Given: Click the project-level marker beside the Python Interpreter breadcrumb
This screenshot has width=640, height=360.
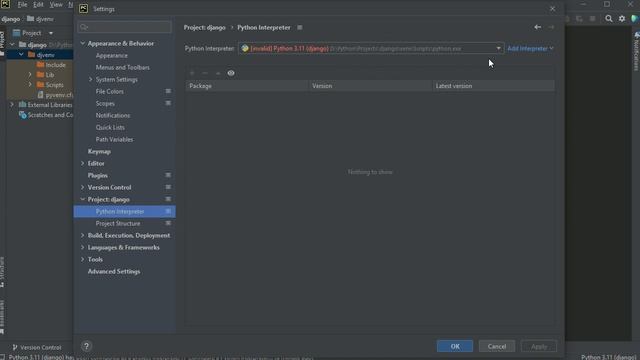Looking at the screenshot, I should point(300,27).
